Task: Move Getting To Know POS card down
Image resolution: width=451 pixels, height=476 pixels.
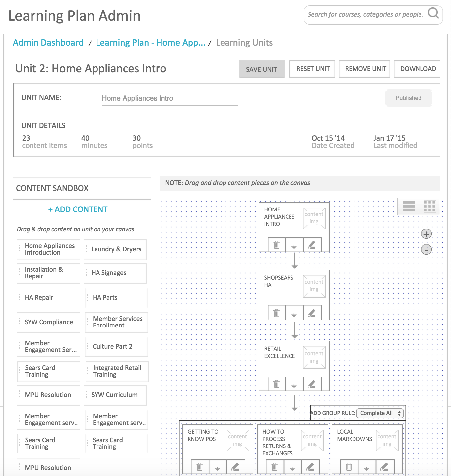Action: coord(218,467)
